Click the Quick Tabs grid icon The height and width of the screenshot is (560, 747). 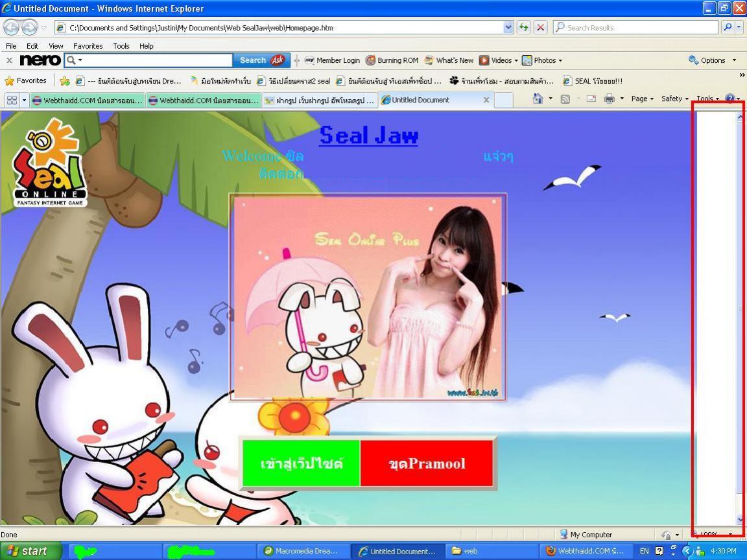pyautogui.click(x=12, y=100)
